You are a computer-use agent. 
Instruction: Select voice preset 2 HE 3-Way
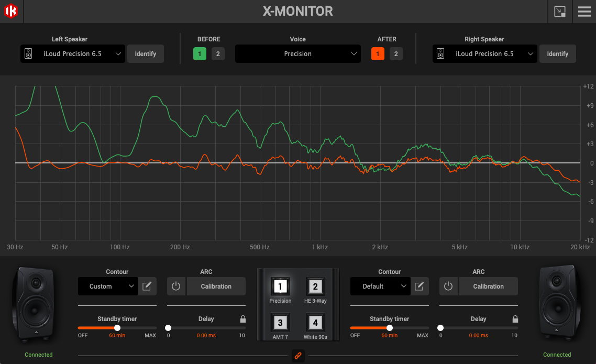point(315,286)
